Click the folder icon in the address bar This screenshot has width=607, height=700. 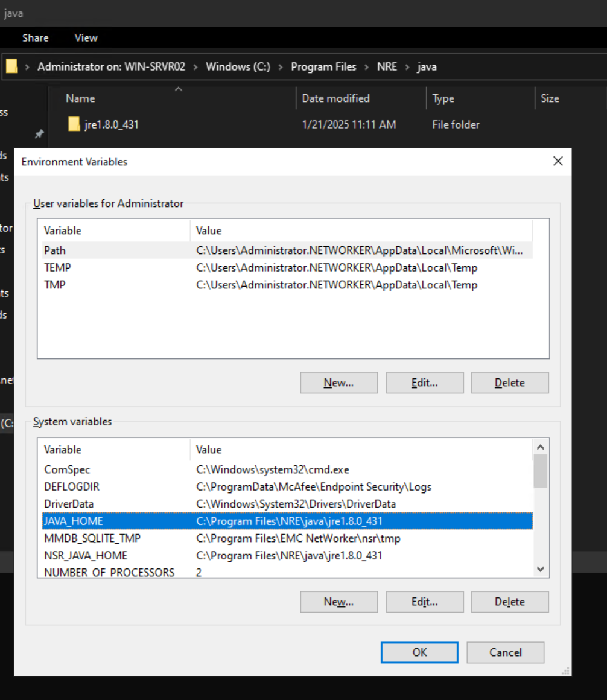pos(11,66)
